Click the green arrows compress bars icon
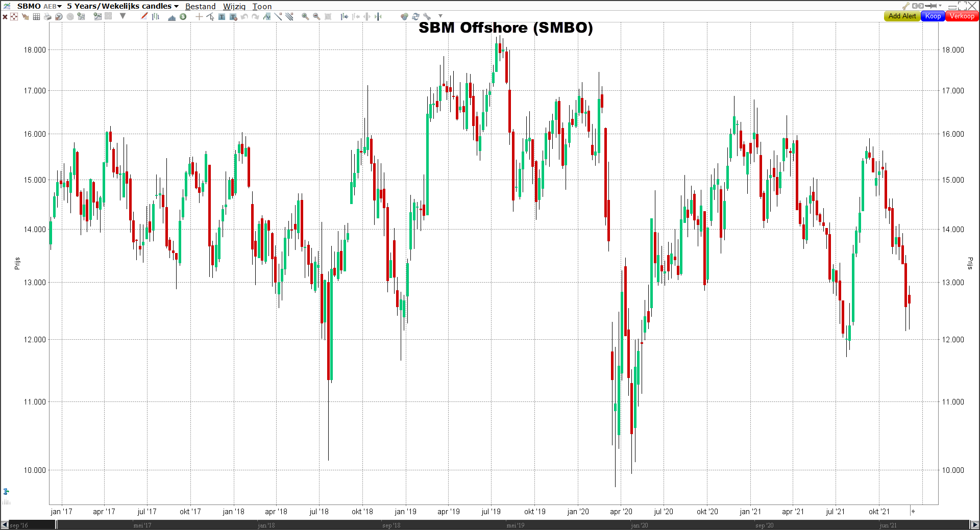The height and width of the screenshot is (530, 980). [378, 16]
